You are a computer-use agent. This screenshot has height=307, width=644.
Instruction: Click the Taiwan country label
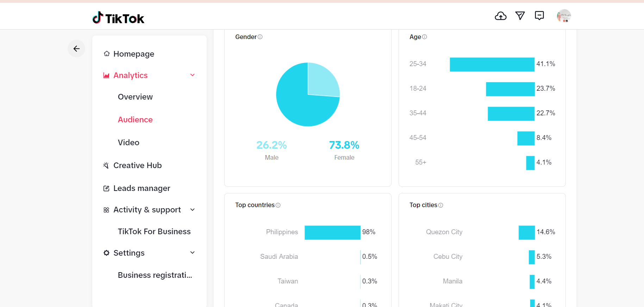[288, 281]
